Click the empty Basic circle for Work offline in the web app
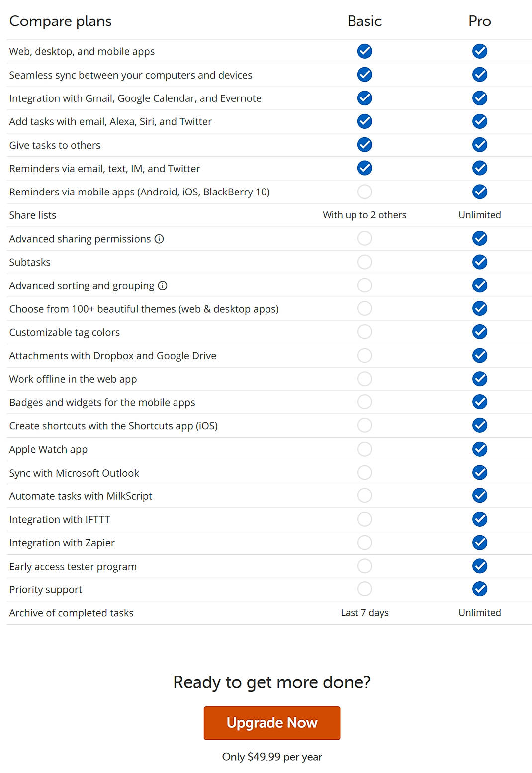Screen dimensions: 532x773 (364, 379)
